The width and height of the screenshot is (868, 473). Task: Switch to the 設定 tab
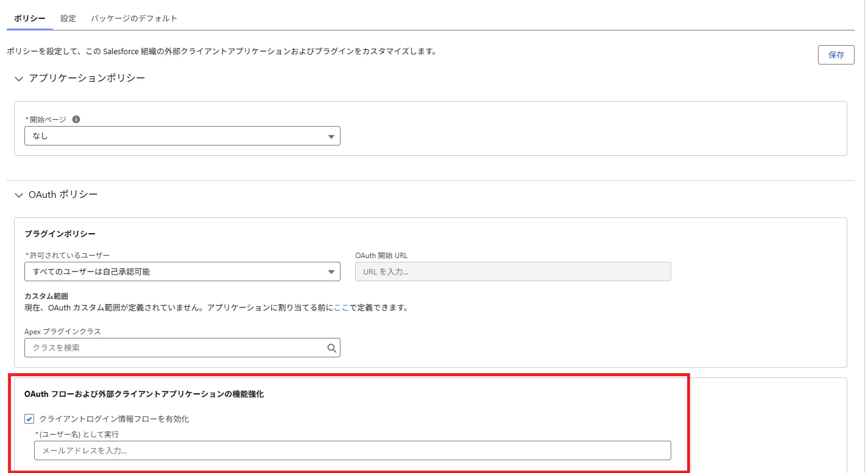tap(68, 18)
